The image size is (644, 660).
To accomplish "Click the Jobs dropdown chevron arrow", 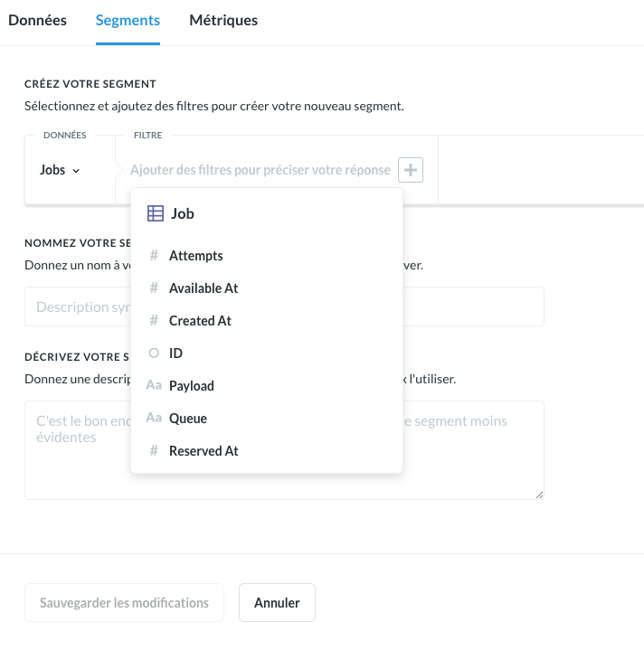I will (76, 171).
